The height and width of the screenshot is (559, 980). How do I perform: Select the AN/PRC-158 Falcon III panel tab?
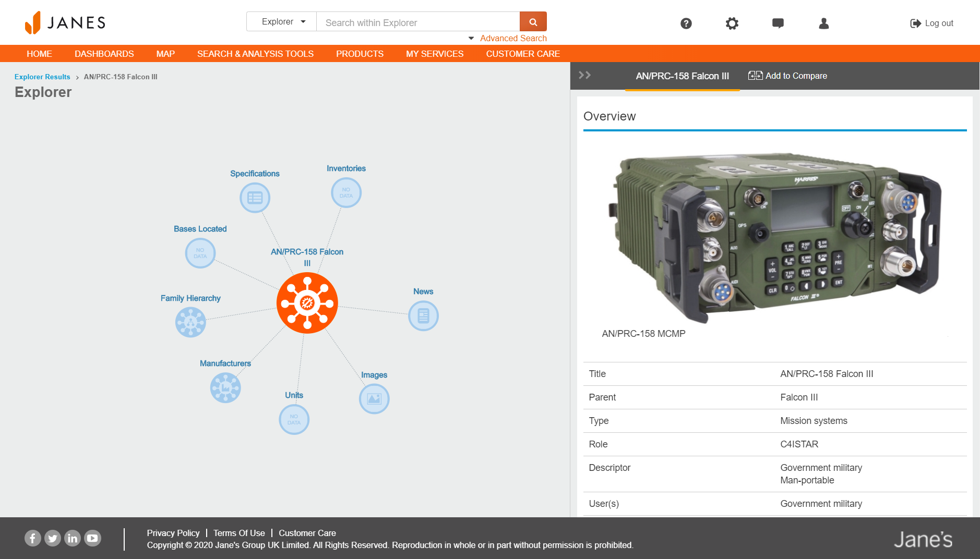click(x=683, y=76)
